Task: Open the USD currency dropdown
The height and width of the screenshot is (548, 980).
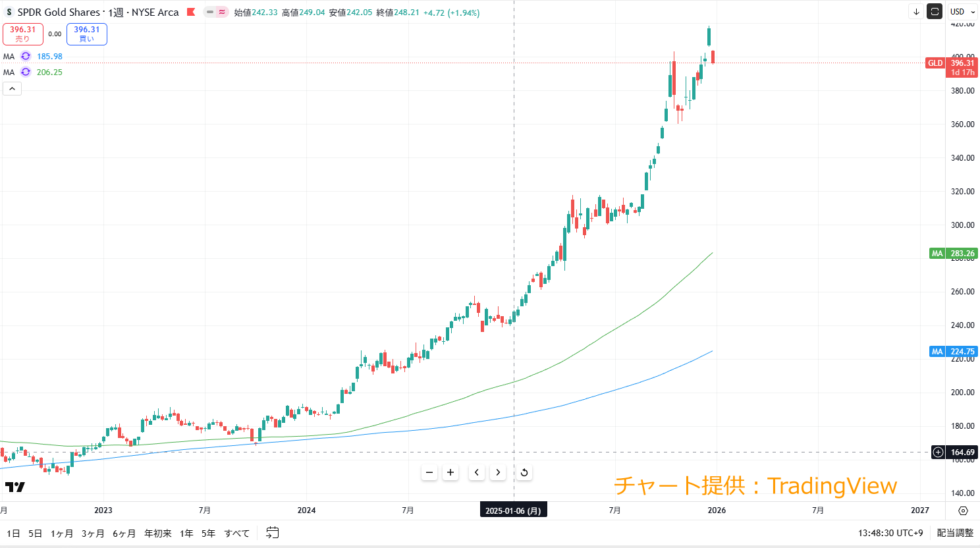Action: [x=962, y=12]
